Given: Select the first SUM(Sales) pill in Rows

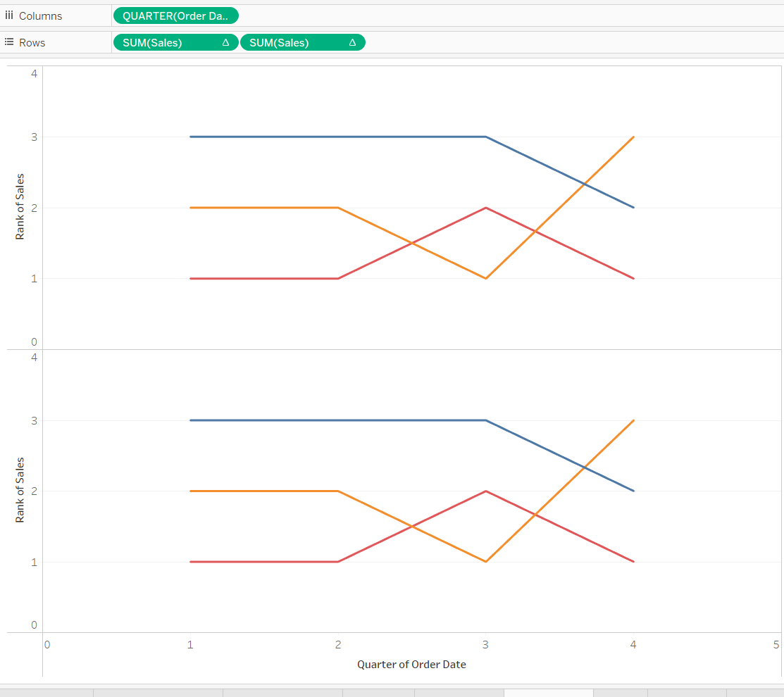Looking at the screenshot, I should (175, 42).
